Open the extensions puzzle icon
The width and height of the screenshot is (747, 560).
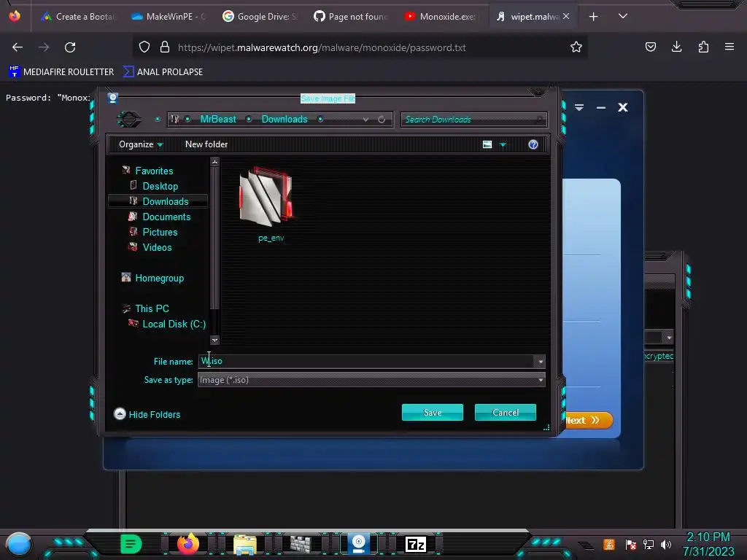coord(703,47)
